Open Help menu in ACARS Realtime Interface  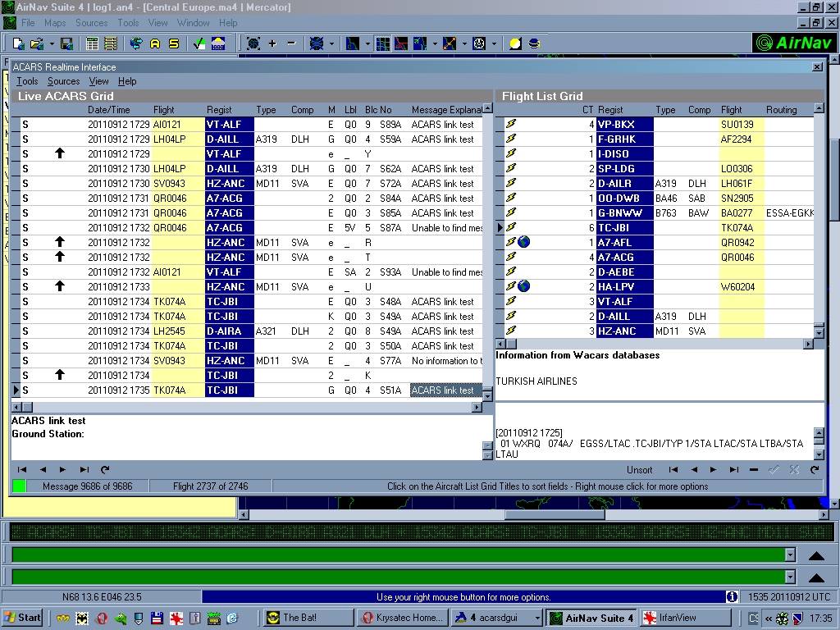coord(127,81)
